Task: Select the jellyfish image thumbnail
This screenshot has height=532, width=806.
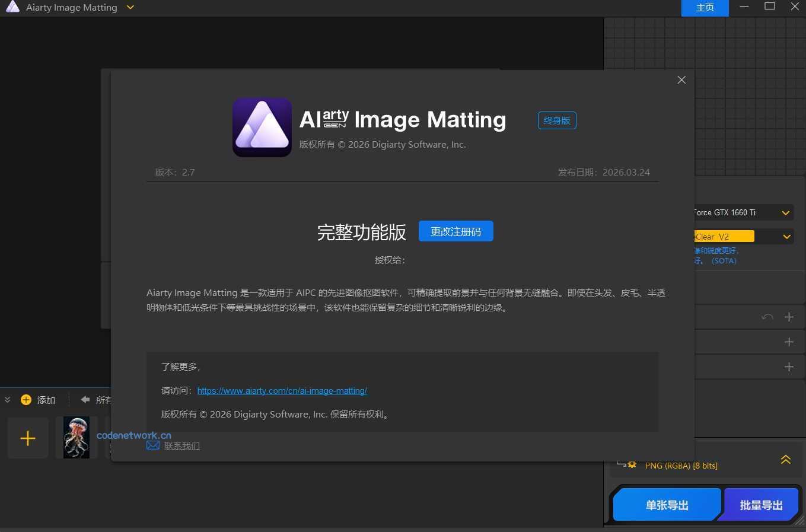Action: [x=76, y=437]
